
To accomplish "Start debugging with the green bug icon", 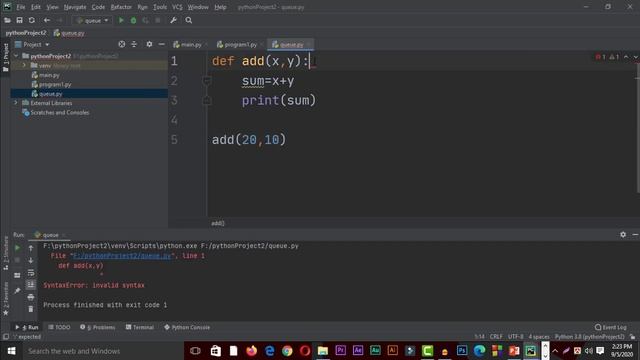I will [x=133, y=20].
